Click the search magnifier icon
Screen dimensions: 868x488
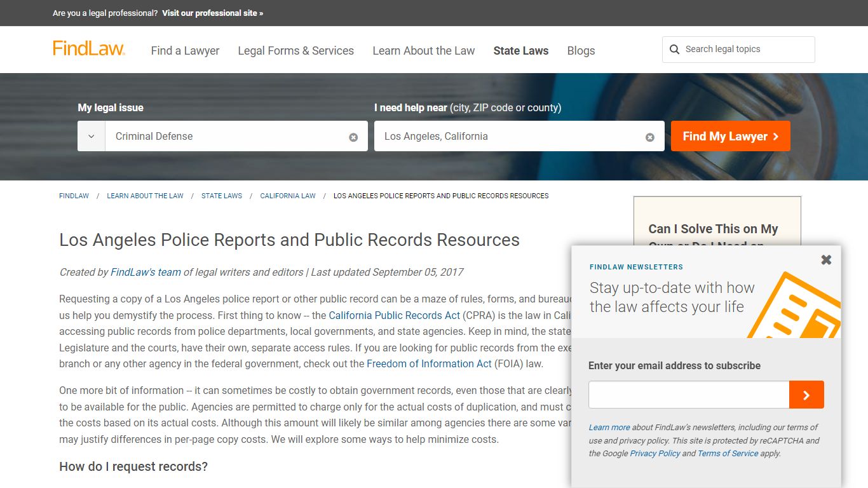coord(675,50)
